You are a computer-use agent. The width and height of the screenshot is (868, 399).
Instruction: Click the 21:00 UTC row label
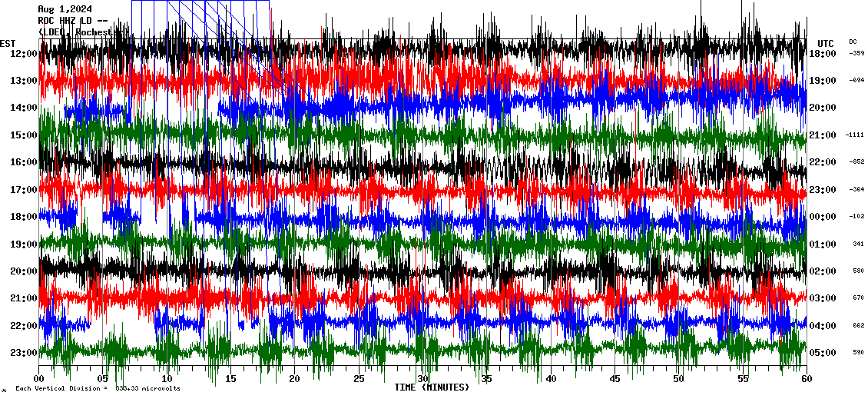click(823, 135)
